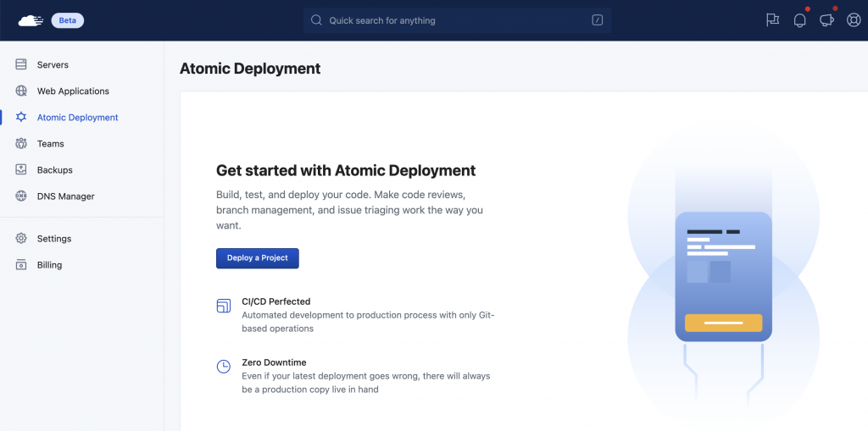Click the search magnifier icon
Screen dimensions: 868x431
pyautogui.click(x=316, y=20)
